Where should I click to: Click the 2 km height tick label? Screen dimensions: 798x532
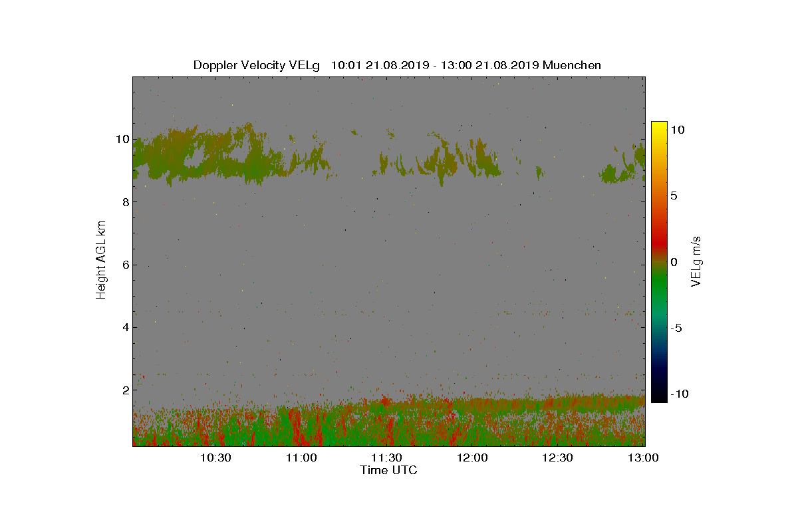pyautogui.click(x=125, y=390)
